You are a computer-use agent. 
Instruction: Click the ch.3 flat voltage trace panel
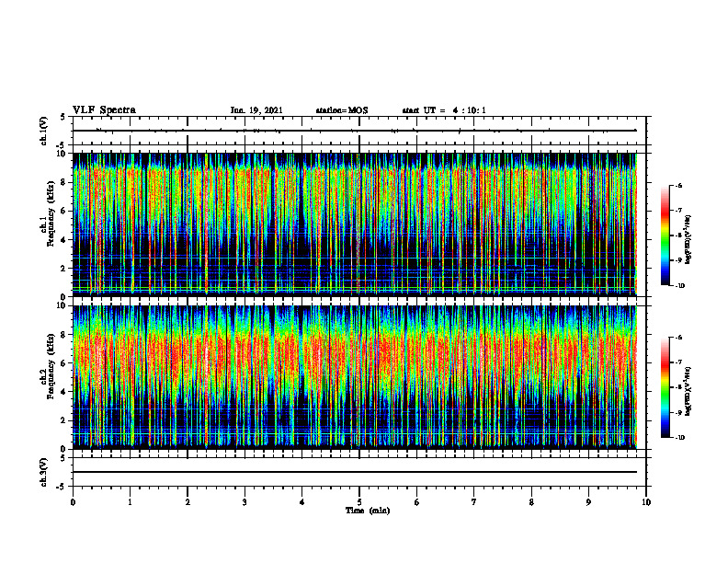click(359, 472)
